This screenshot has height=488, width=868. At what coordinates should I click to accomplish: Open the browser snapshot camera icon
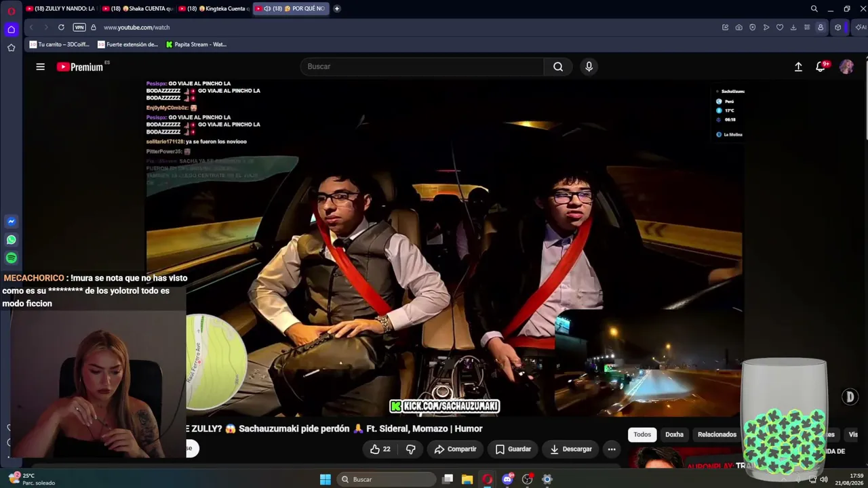tap(738, 27)
